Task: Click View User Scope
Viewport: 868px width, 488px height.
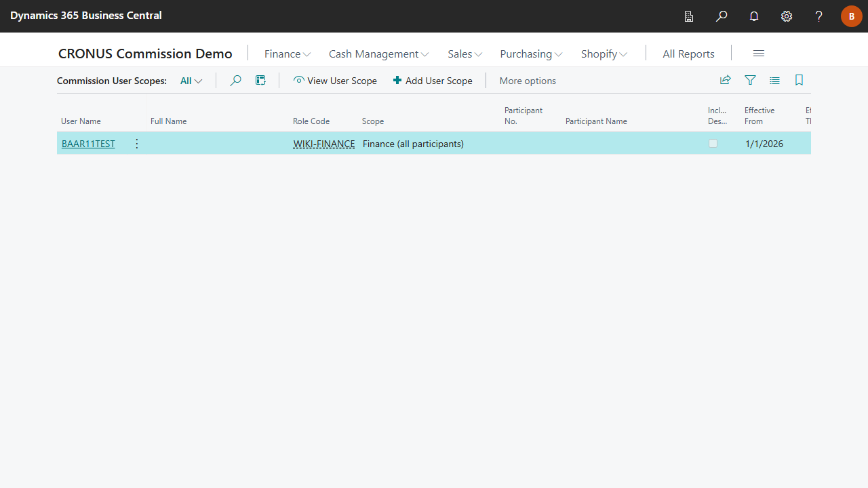Action: [x=335, y=81]
